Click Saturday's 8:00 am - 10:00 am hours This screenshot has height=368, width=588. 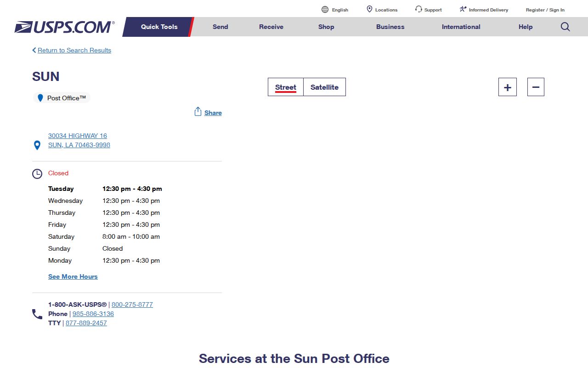131,236
